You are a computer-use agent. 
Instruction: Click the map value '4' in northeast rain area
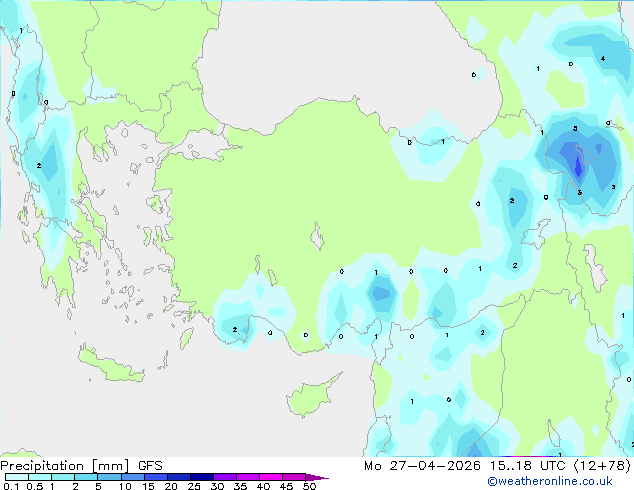[603, 59]
